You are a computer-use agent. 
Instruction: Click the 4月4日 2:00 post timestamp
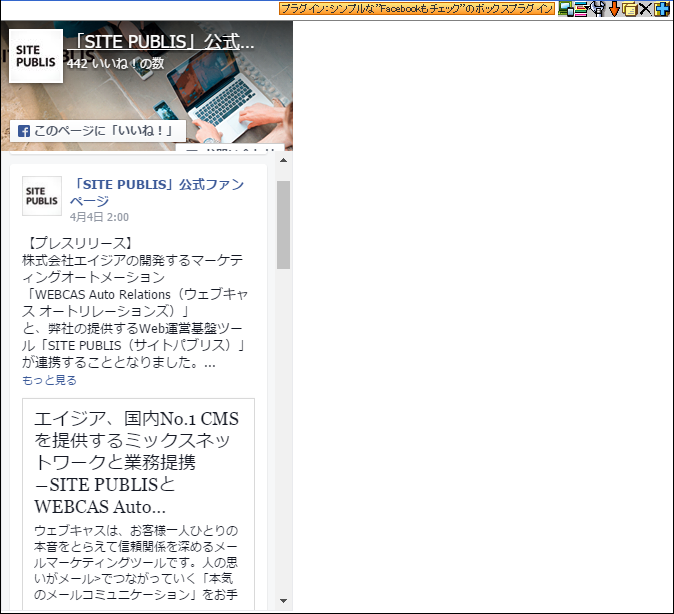(x=99, y=217)
